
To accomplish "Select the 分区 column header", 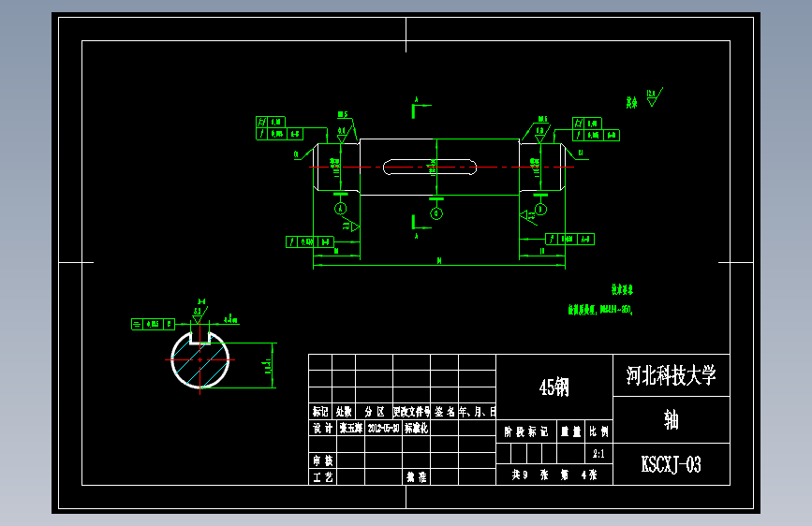I will click(x=374, y=412).
